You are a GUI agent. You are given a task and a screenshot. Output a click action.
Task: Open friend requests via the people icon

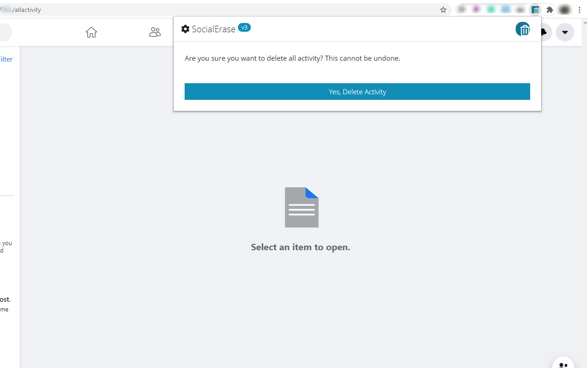click(x=155, y=32)
